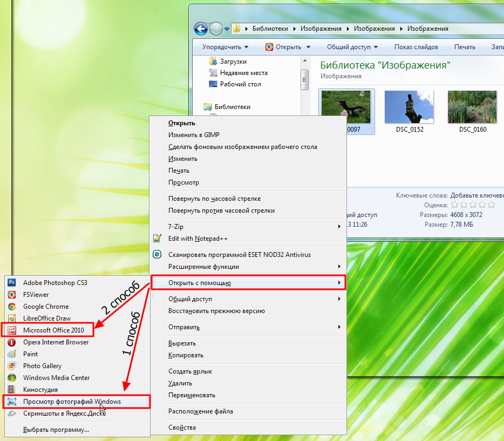This screenshot has width=504, height=441.
Task: Click the FSViewer icon in submenu
Action: click(x=12, y=294)
